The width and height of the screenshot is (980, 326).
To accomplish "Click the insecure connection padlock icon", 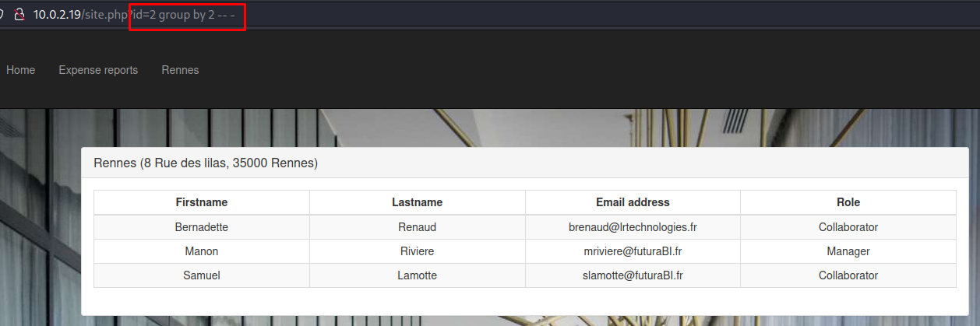I will pyautogui.click(x=19, y=15).
